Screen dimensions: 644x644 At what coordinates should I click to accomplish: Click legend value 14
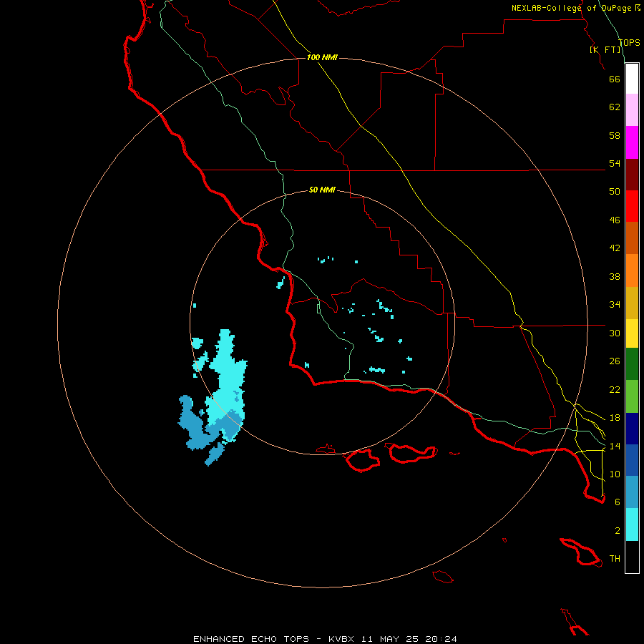tap(615, 446)
